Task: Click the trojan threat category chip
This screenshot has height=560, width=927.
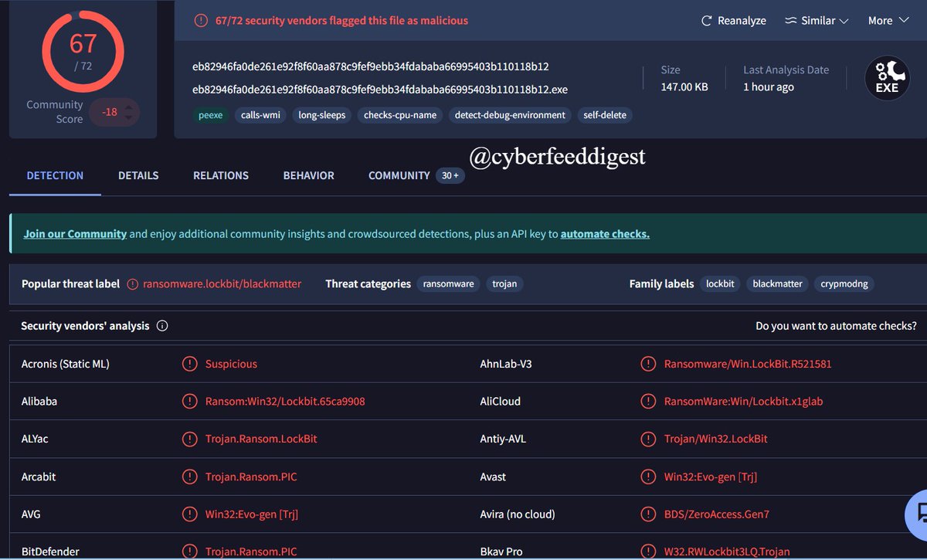Action: pos(504,283)
